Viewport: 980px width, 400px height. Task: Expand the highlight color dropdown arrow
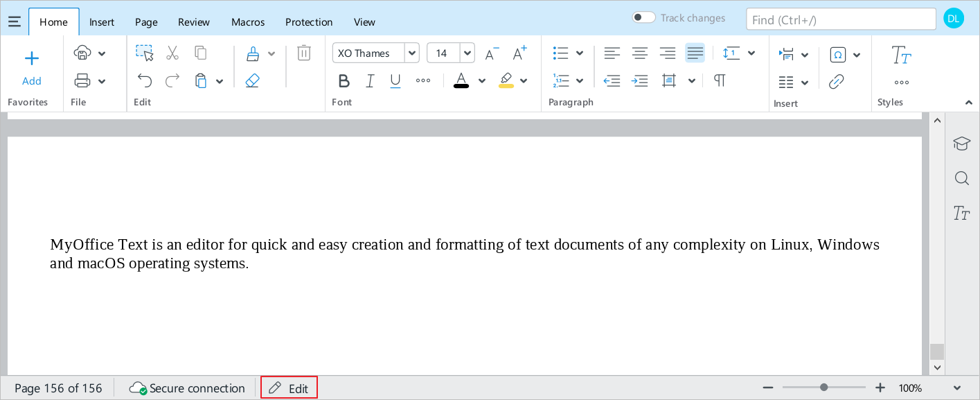point(524,81)
